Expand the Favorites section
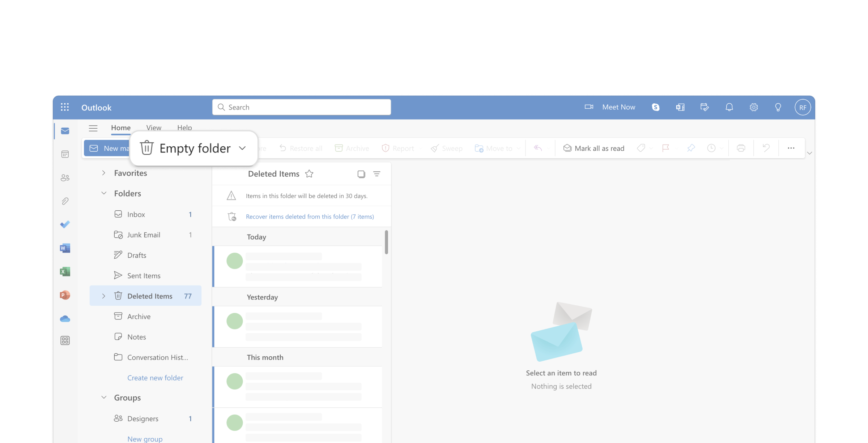868x443 pixels. pos(103,173)
